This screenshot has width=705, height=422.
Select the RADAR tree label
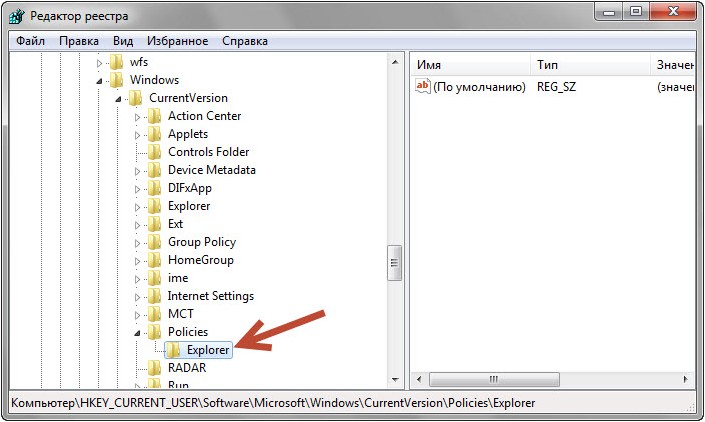187,368
